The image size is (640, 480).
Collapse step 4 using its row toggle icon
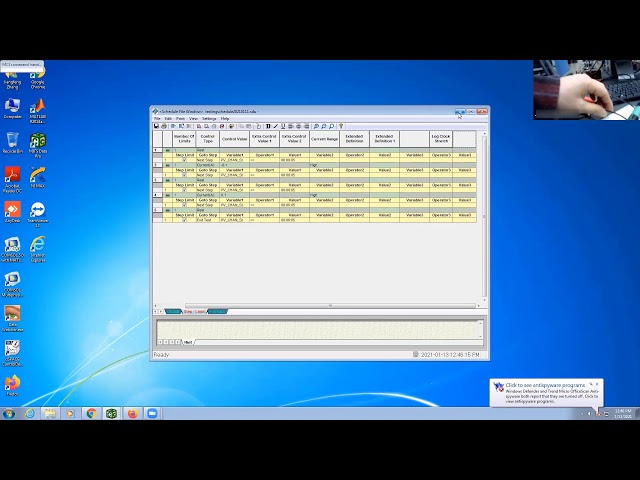click(167, 195)
